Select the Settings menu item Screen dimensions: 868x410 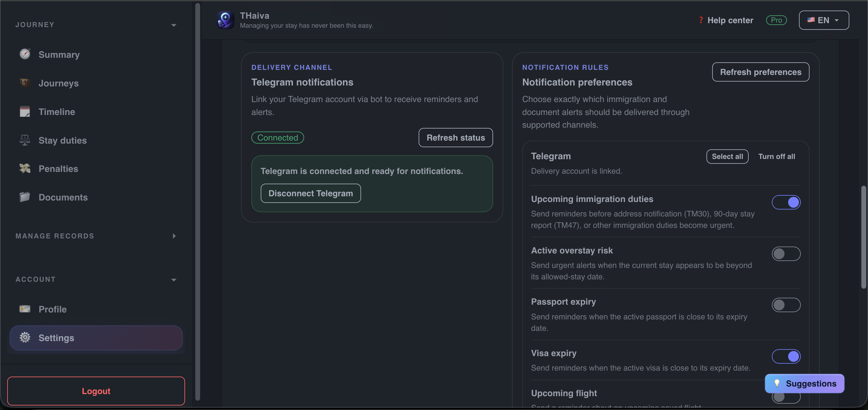click(x=96, y=338)
